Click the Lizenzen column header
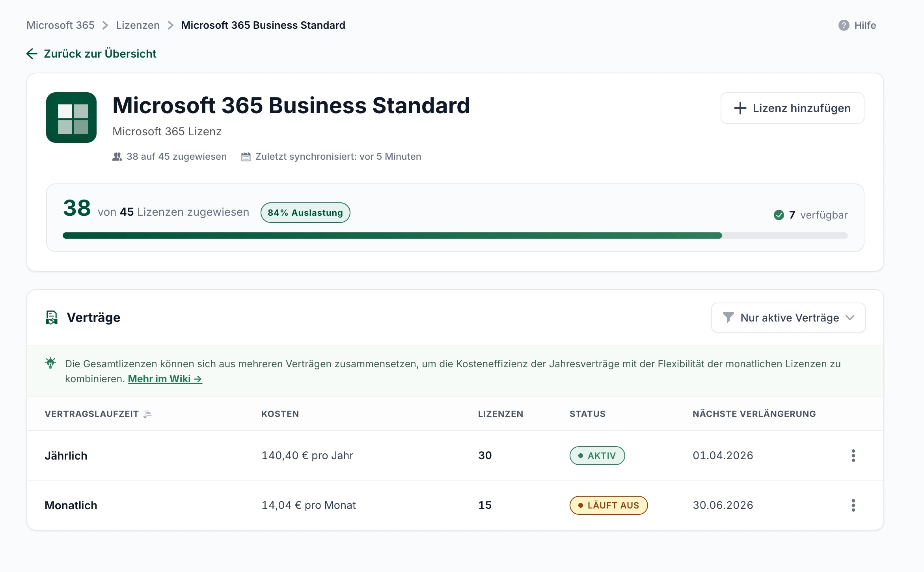 [501, 414]
